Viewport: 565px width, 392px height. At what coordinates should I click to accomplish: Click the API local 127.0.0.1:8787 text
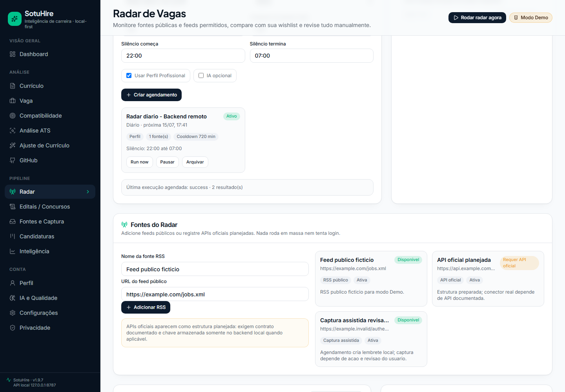pyautogui.click(x=35, y=385)
